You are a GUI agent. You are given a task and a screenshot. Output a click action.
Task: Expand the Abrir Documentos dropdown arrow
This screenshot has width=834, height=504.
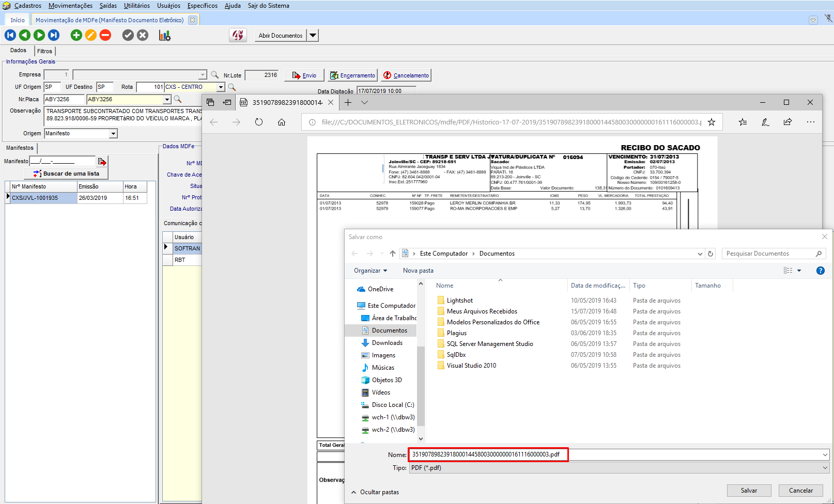coord(313,36)
